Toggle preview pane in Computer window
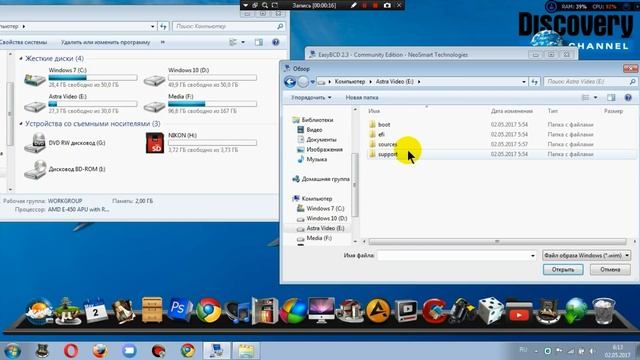The image size is (640, 360). [x=259, y=42]
